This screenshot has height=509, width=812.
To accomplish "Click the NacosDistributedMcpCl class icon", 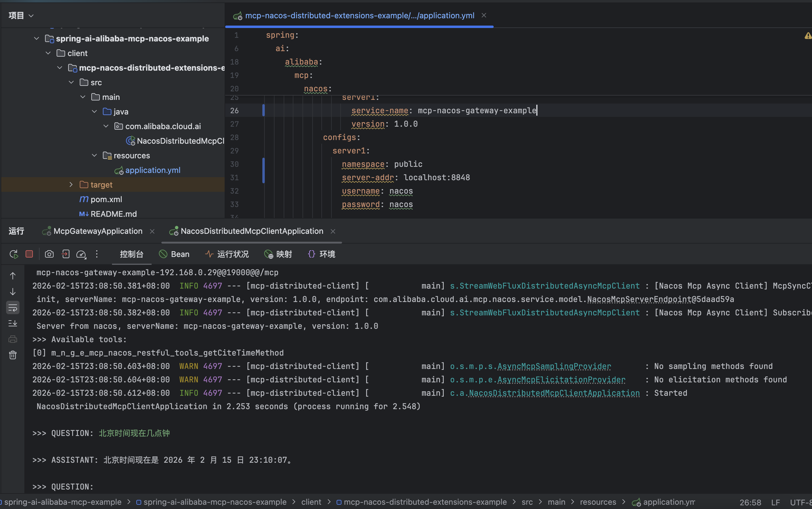I will 131,141.
